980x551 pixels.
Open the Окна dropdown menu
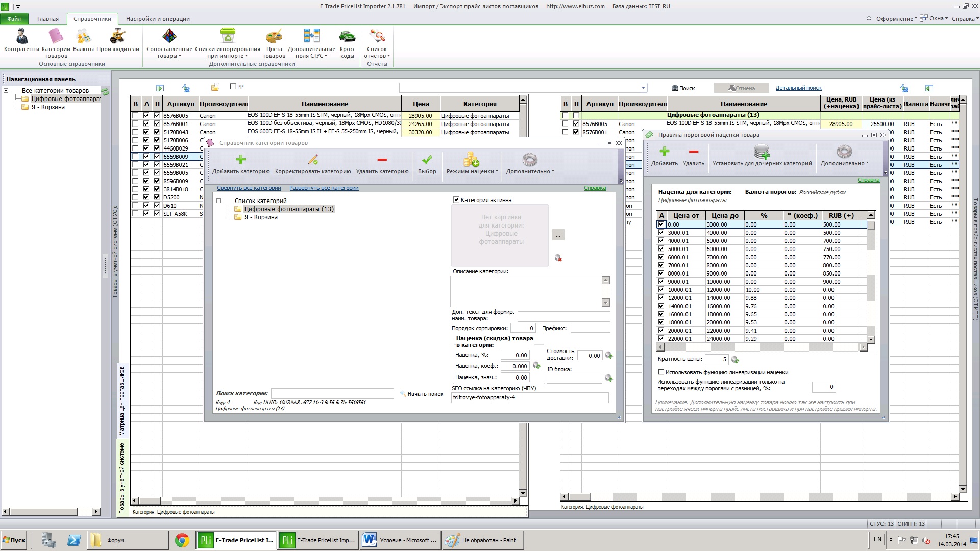click(934, 18)
